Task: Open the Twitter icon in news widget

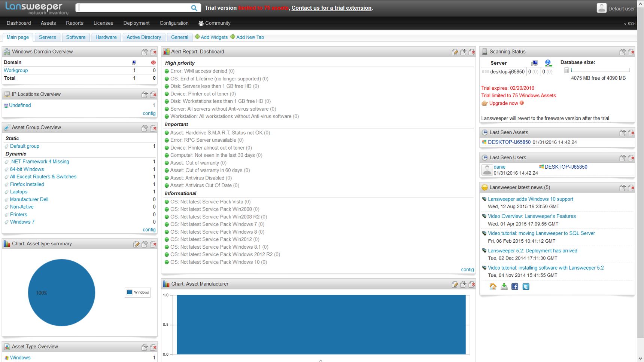Action: click(x=526, y=286)
